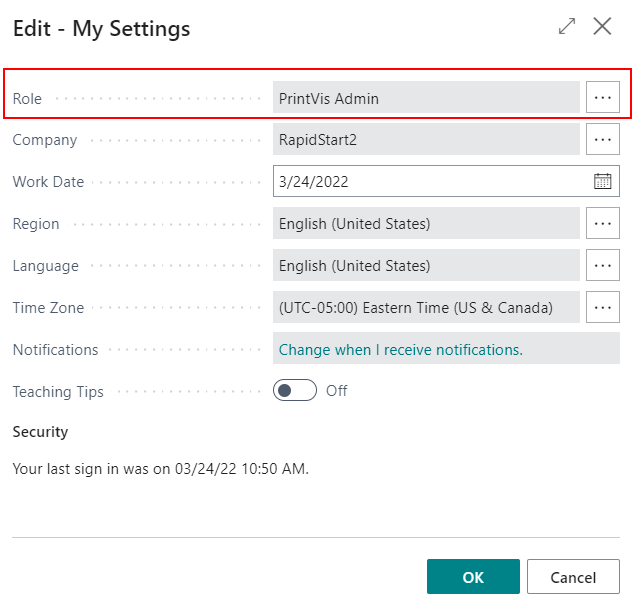Select the Edit - My Settings title
The image size is (637, 605).
coord(102,29)
